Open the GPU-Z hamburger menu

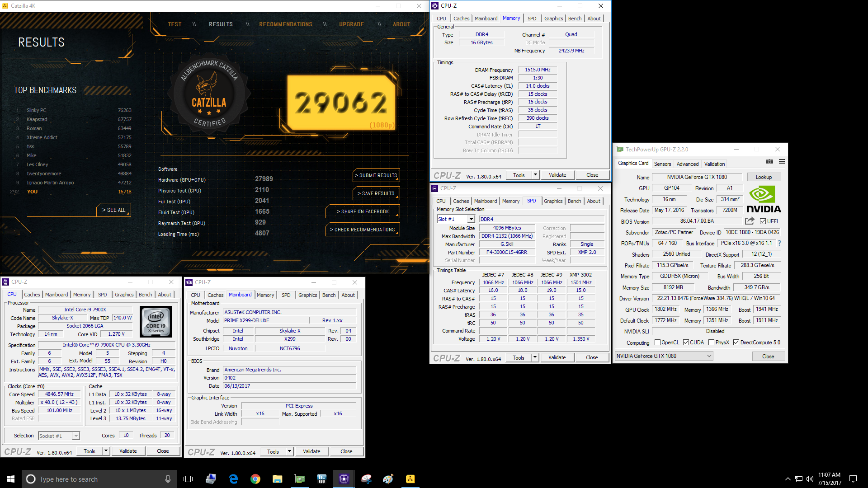point(782,162)
